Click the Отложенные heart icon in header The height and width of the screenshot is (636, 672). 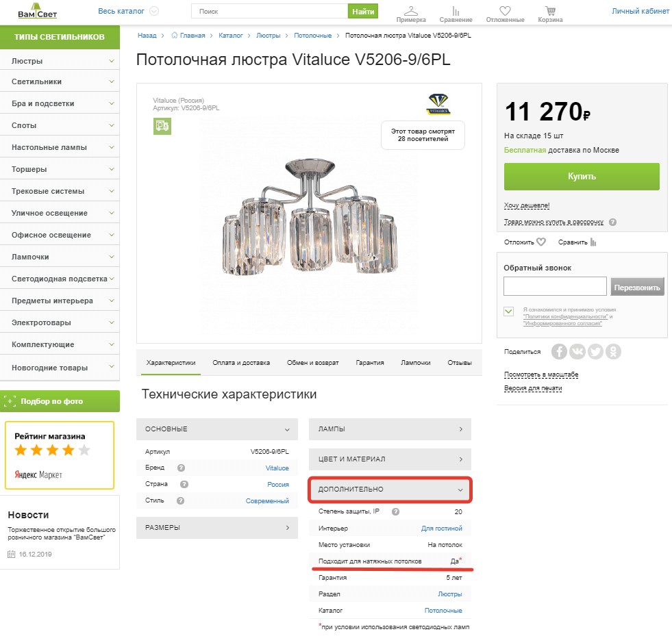(x=505, y=11)
